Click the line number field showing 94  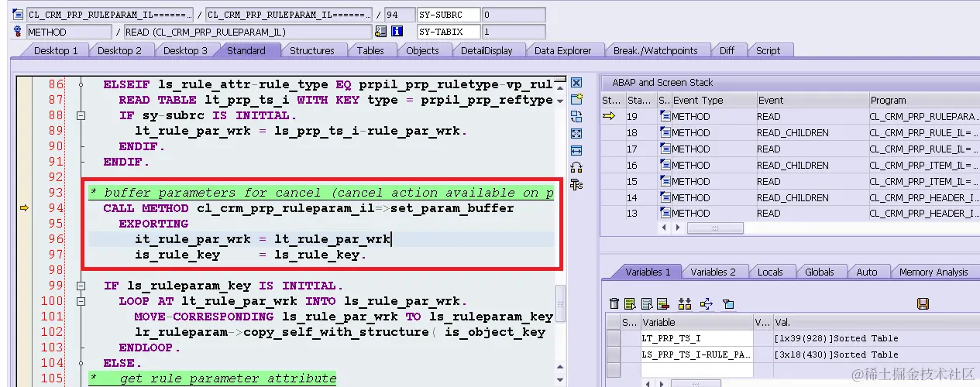(x=398, y=15)
